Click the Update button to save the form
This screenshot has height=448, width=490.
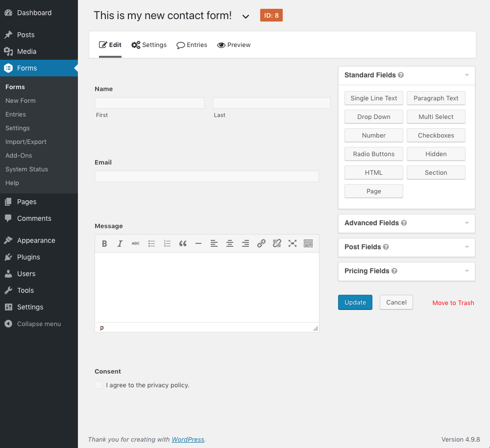pos(355,302)
